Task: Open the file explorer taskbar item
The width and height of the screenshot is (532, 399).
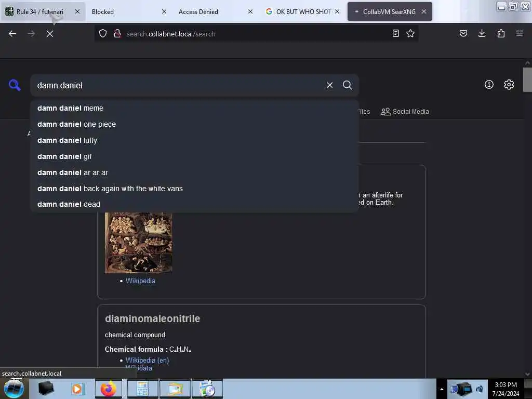Action: [175, 389]
